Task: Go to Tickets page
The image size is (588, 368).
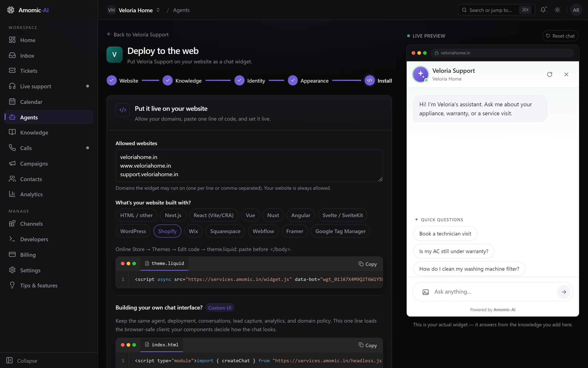Action: coord(49,71)
